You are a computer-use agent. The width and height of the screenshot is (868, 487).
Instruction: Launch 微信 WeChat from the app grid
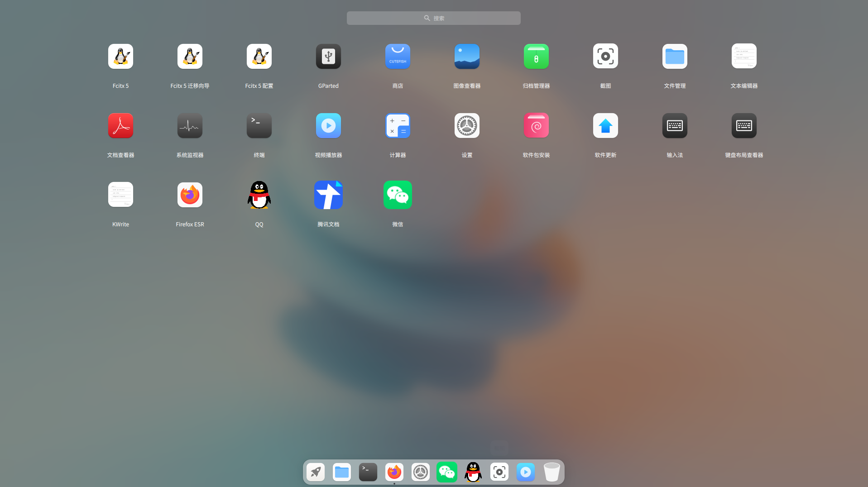tap(398, 195)
